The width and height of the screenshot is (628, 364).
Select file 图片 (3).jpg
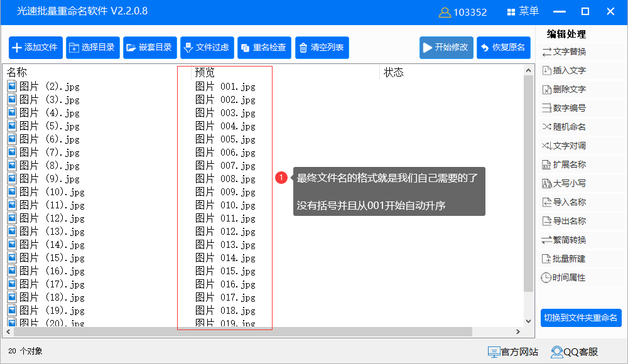click(43, 100)
